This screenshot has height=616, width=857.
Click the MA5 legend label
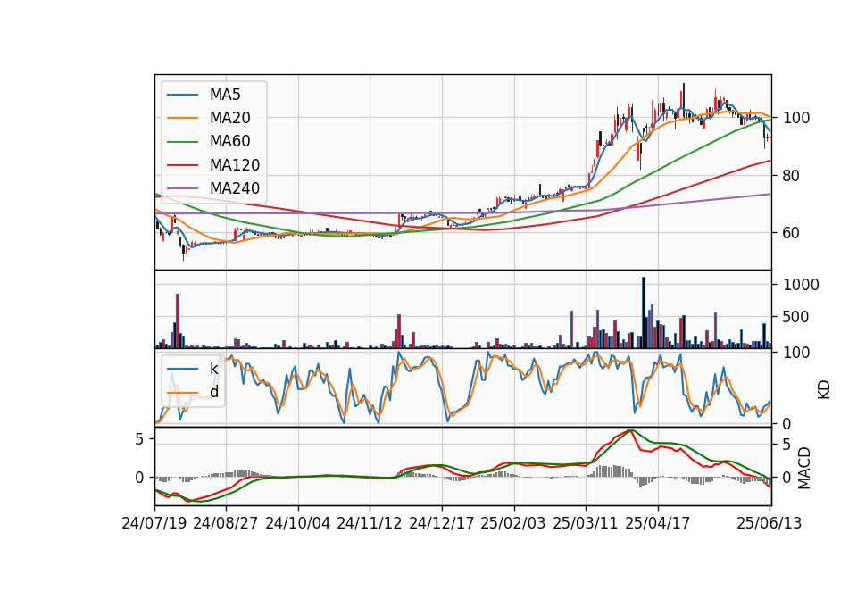point(225,95)
